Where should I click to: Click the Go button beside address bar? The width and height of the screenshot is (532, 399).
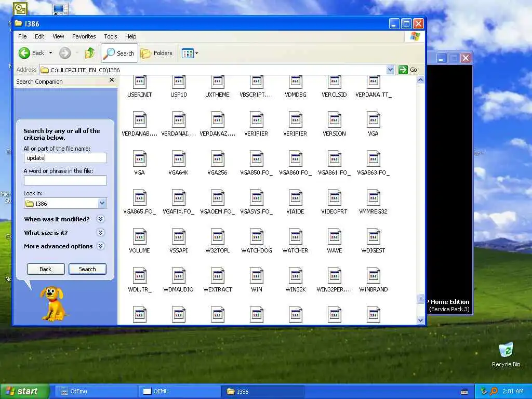click(408, 70)
